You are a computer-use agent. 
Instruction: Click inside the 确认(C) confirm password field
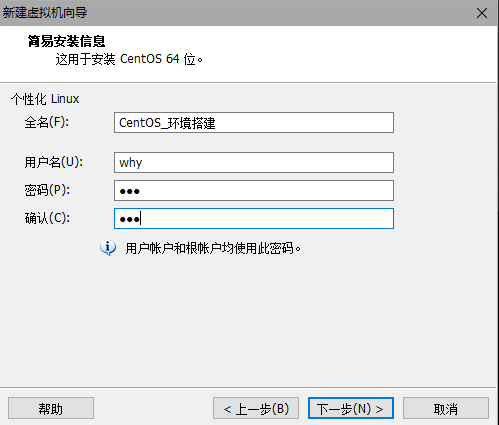click(254, 219)
